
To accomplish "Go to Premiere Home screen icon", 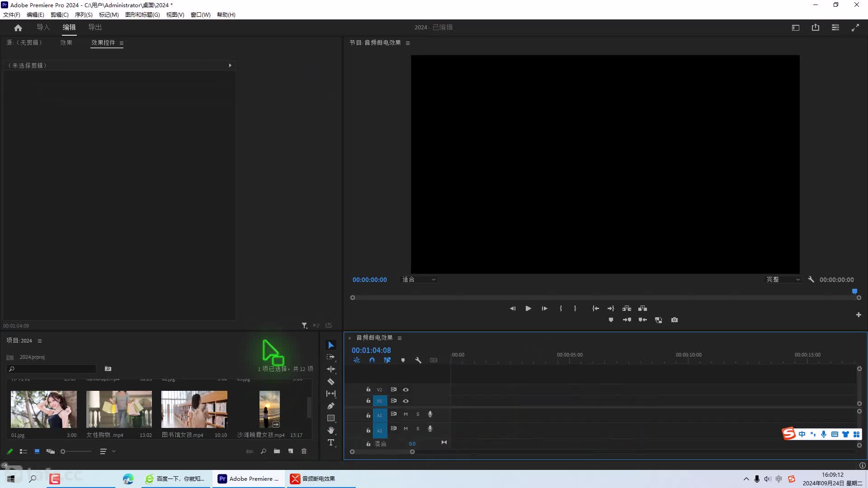I will point(18,28).
